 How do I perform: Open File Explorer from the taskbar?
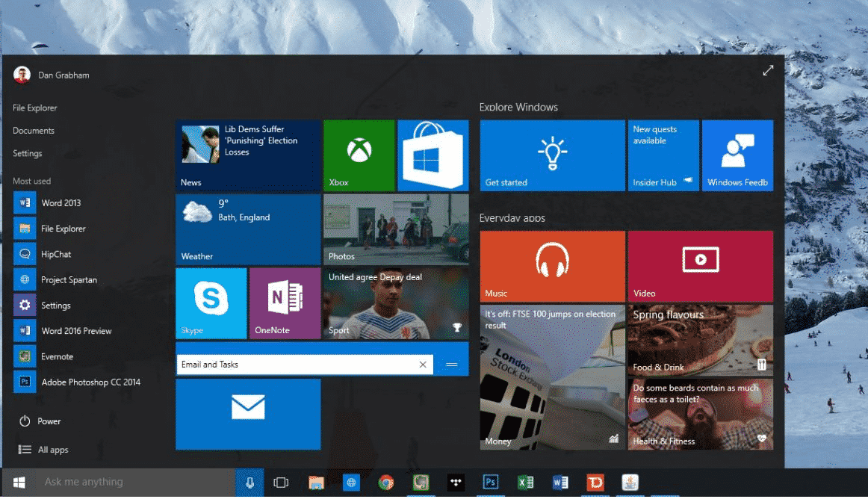316,483
